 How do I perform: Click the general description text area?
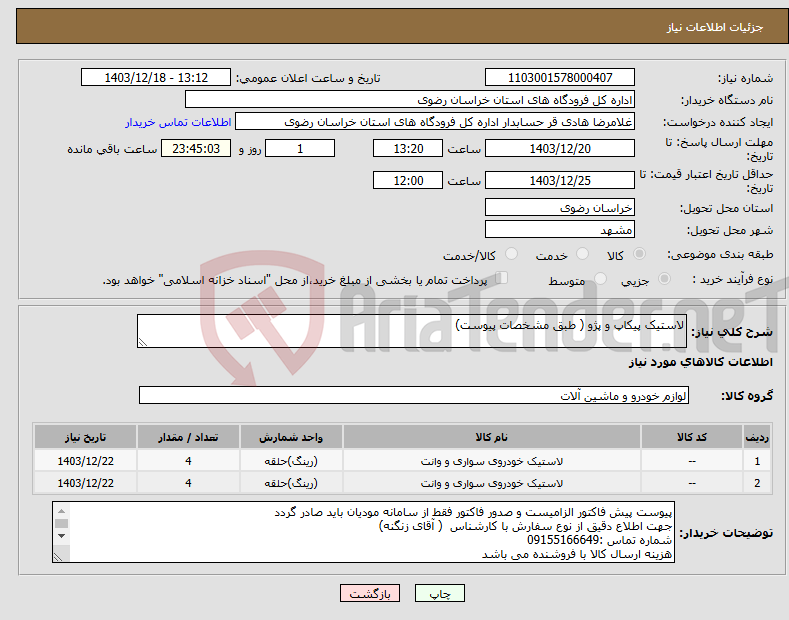pyautogui.click(x=412, y=331)
